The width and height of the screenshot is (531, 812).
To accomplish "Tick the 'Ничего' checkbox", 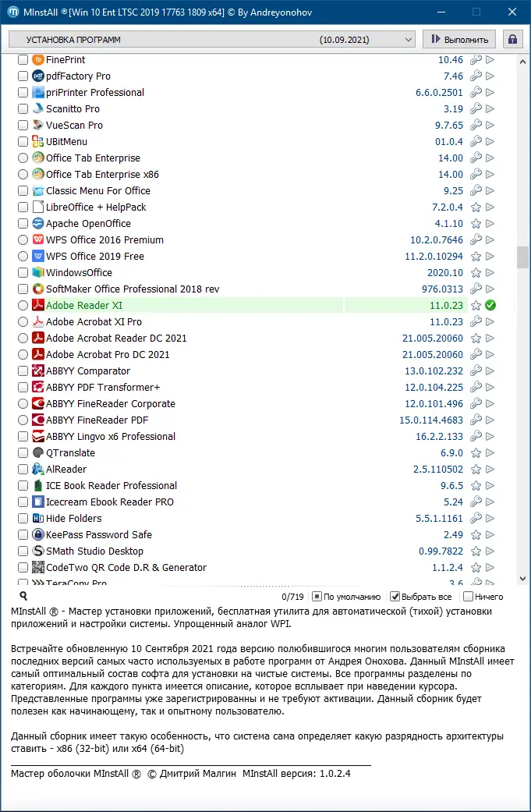I will (x=468, y=597).
